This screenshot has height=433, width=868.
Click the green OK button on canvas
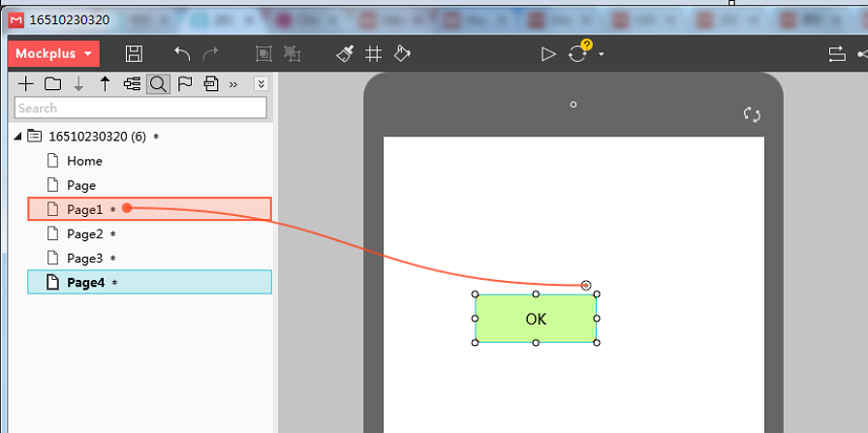click(536, 319)
